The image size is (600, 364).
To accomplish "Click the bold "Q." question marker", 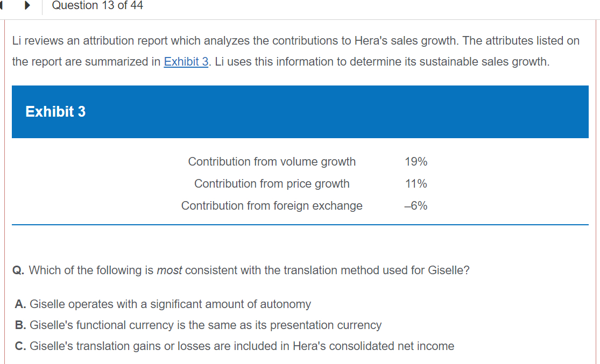I will (x=18, y=270).
